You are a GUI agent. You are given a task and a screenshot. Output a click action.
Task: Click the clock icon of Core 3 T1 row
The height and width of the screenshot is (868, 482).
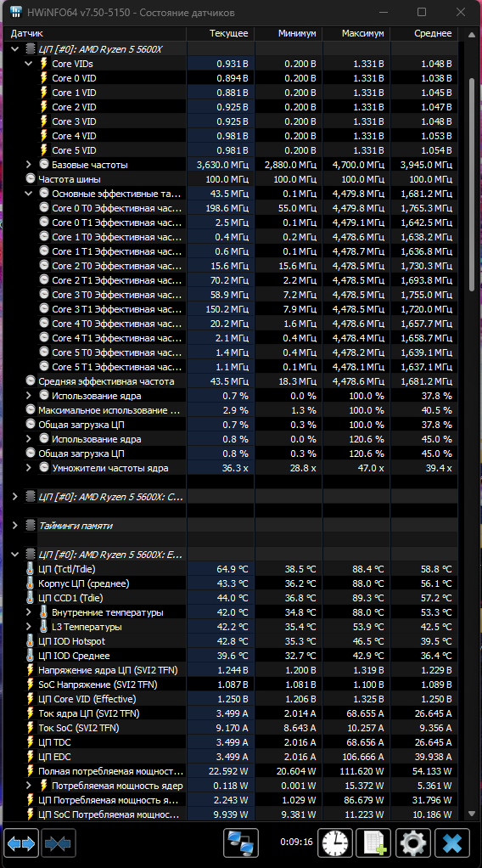(44, 309)
